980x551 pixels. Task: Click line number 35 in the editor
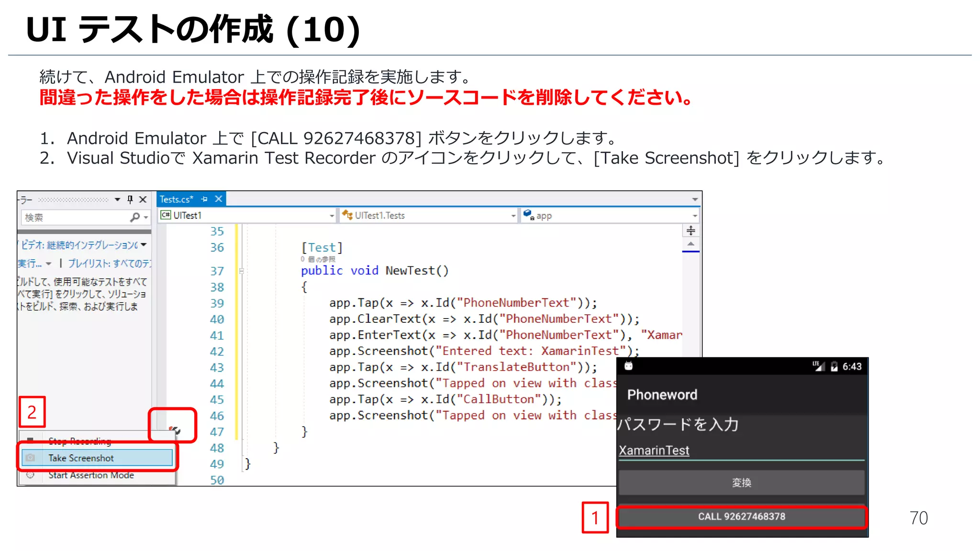(217, 231)
